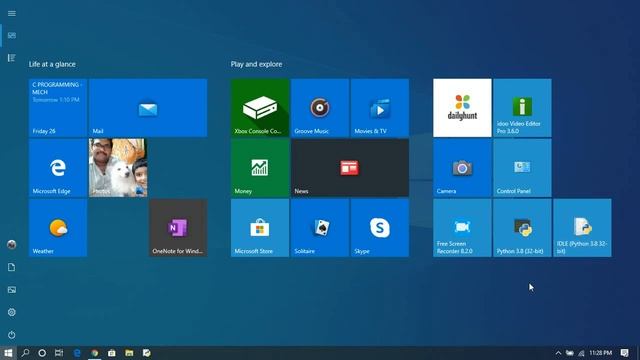The image size is (640, 360).
Task: Open the network status tray icon
Action: point(581,353)
